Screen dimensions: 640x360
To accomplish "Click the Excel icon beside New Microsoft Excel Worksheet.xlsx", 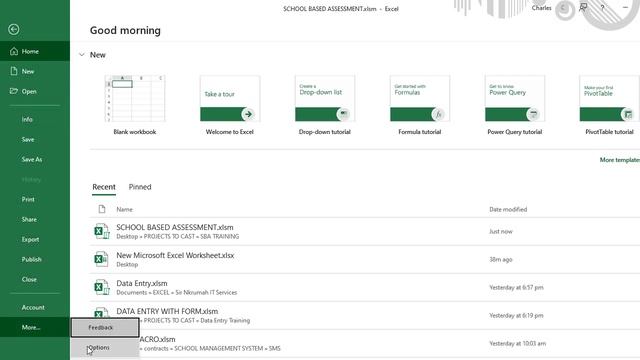I will [x=101, y=259].
